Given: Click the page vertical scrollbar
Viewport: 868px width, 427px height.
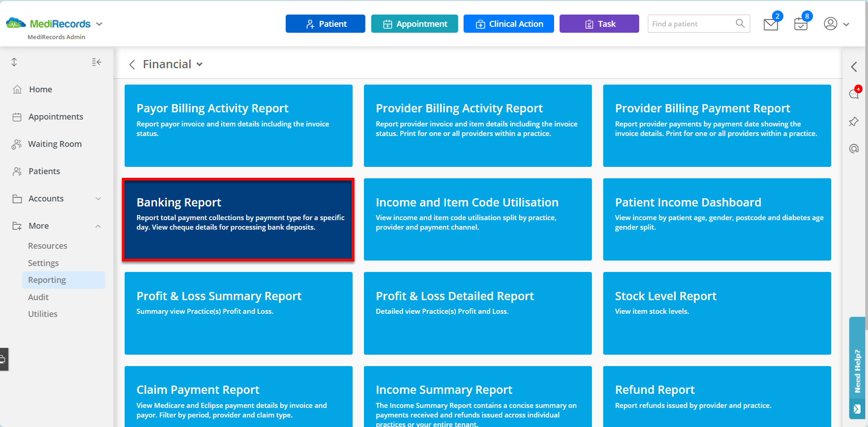Looking at the screenshot, I should point(866,166).
